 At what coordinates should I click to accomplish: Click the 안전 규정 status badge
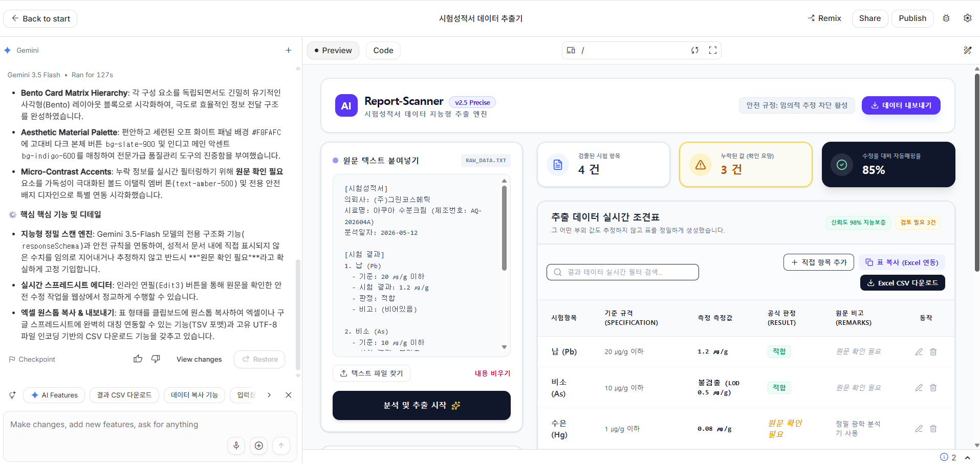(x=797, y=105)
